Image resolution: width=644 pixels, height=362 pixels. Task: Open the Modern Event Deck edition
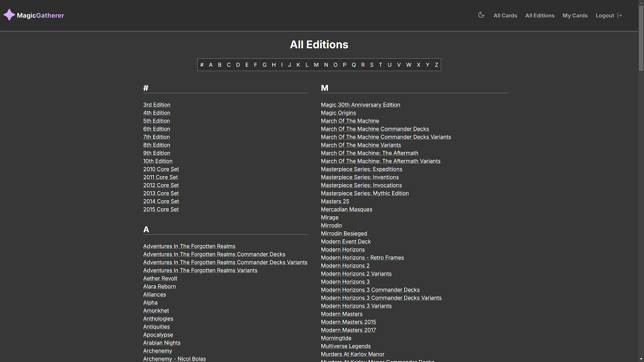tap(346, 242)
